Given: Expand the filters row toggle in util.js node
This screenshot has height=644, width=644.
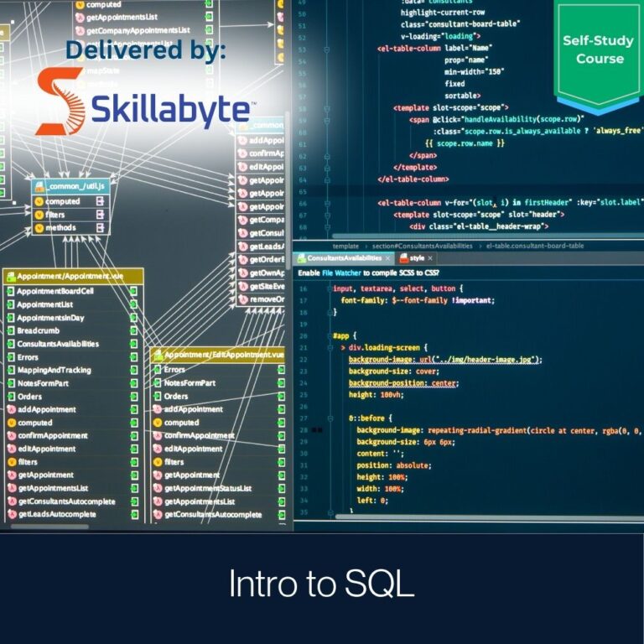Looking at the screenshot, I should pyautogui.click(x=100, y=215).
